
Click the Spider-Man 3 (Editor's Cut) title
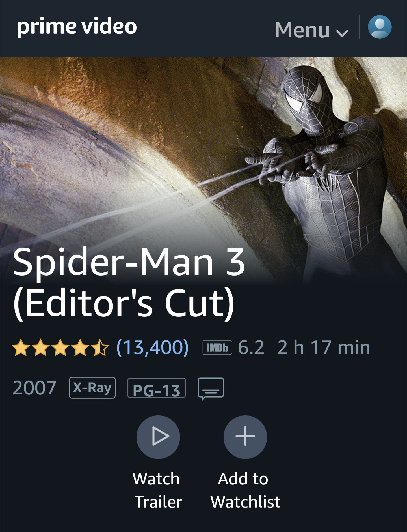tap(129, 283)
